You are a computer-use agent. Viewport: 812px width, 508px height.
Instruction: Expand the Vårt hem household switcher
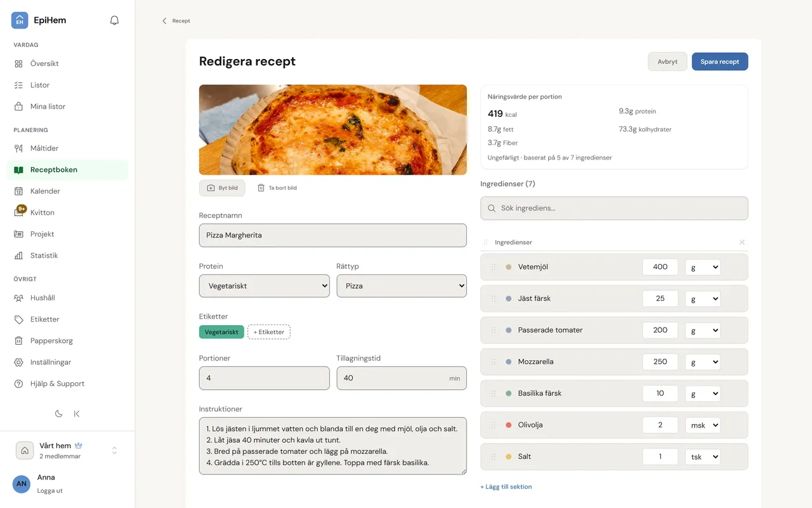coord(114,450)
